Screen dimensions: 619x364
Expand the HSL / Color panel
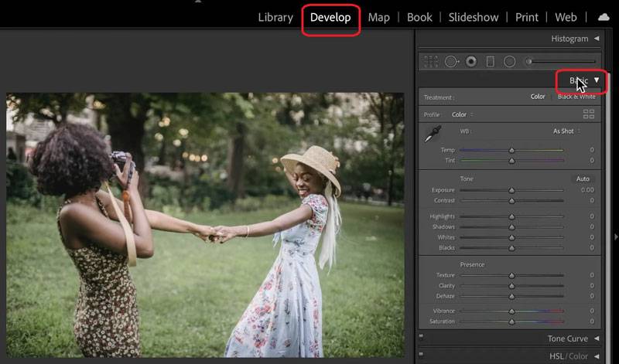597,356
